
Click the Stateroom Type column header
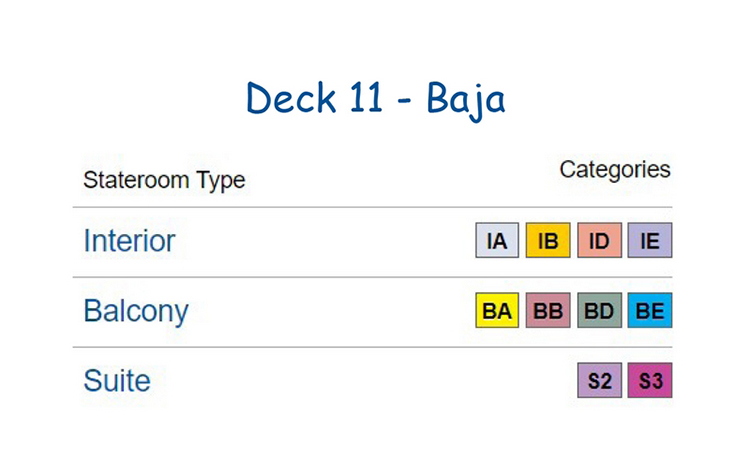[164, 181]
